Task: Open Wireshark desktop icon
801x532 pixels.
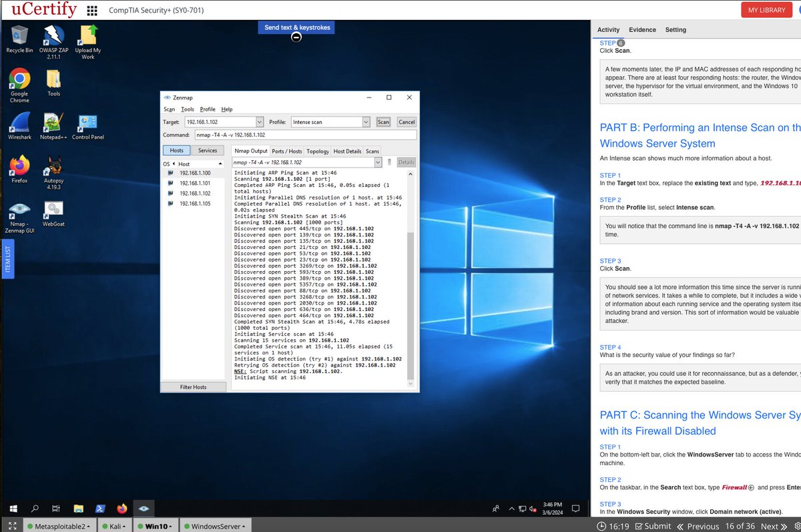Action: pos(19,125)
